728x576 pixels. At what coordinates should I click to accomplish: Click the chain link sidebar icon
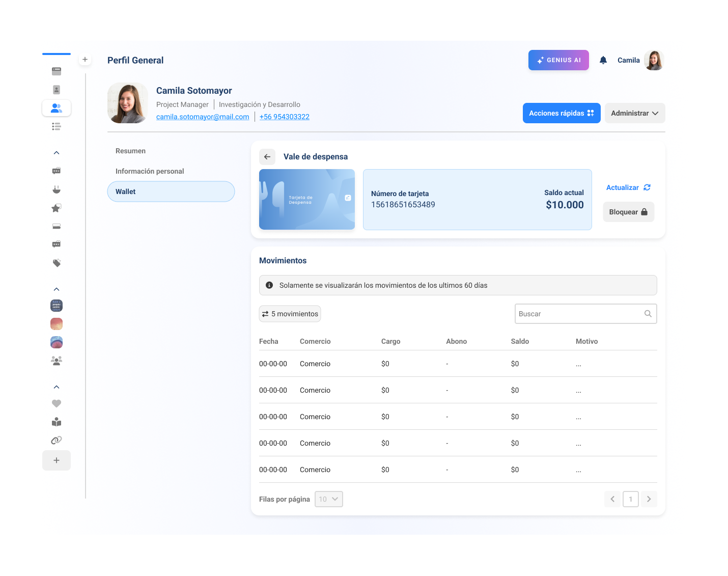(57, 440)
